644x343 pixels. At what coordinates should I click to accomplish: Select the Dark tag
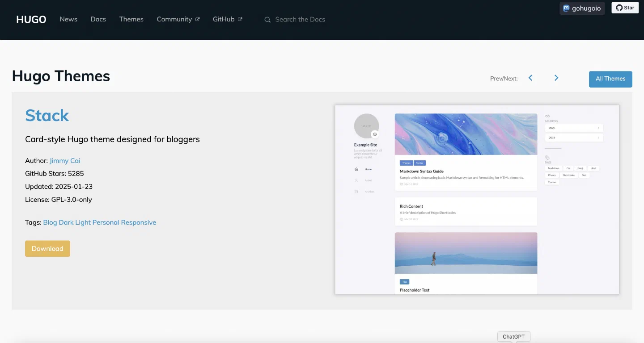[x=66, y=222]
